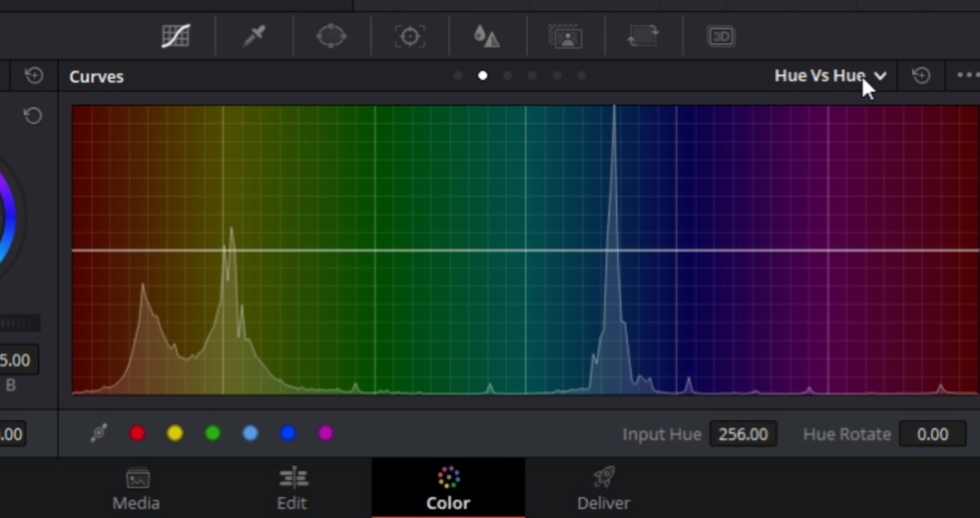Image resolution: width=980 pixels, height=518 pixels.
Task: Open the Blur palette droplet icon
Action: 486,36
